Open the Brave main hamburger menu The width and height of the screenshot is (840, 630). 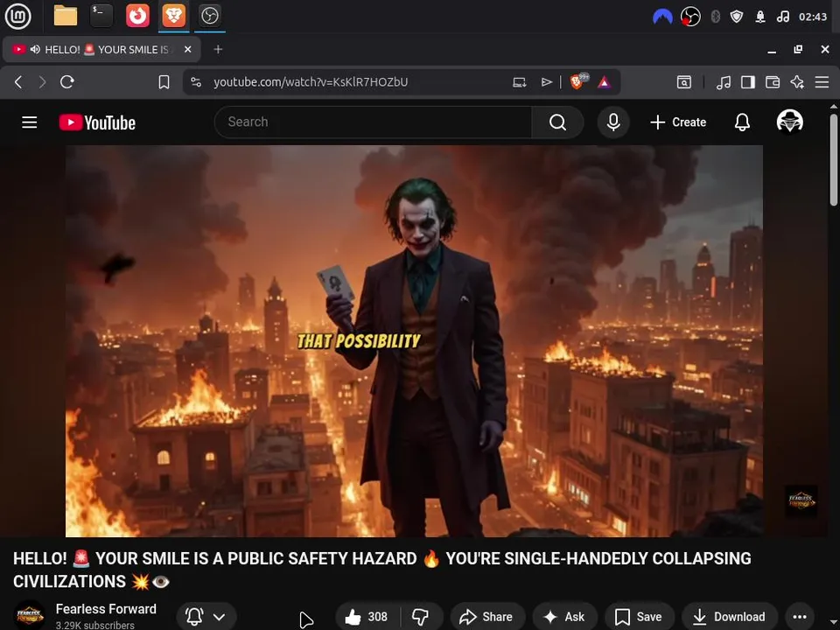[x=822, y=82]
